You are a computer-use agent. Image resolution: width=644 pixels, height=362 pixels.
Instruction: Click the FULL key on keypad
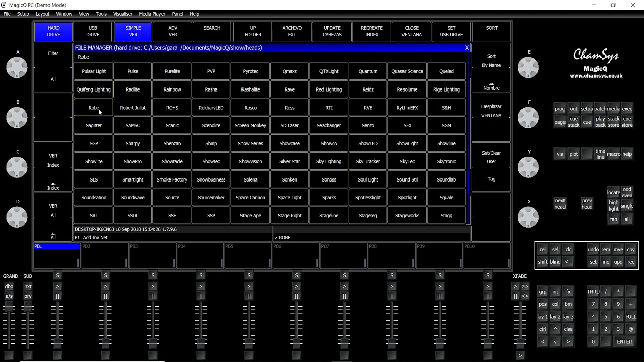click(631, 317)
